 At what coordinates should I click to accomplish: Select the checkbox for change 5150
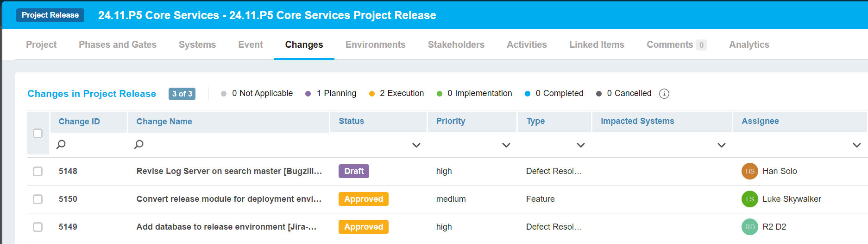(x=38, y=199)
